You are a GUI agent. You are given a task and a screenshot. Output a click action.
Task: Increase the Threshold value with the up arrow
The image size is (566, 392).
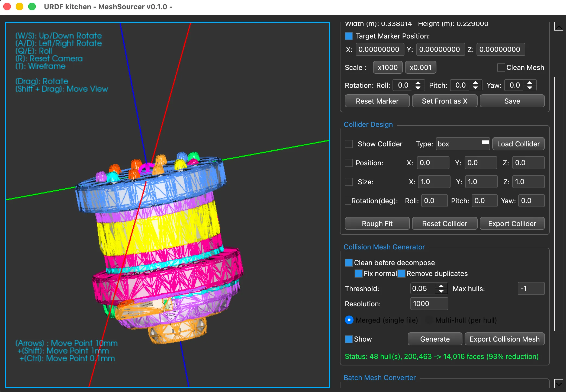tap(441, 286)
